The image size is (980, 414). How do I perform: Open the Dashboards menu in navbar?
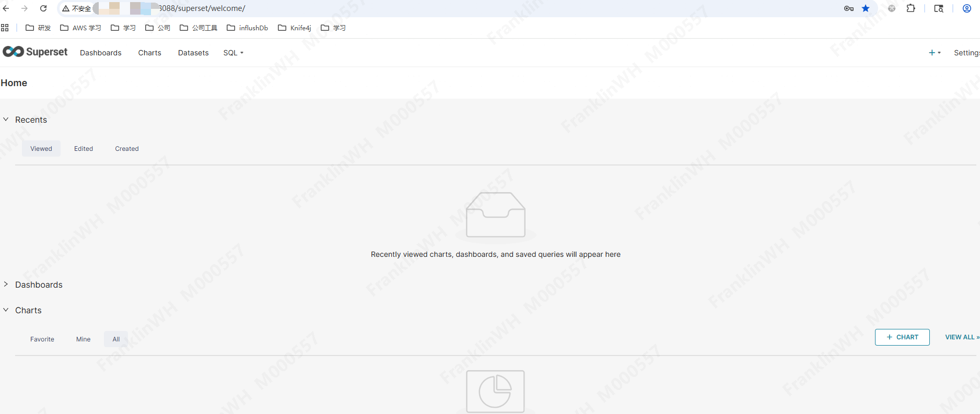coord(101,53)
